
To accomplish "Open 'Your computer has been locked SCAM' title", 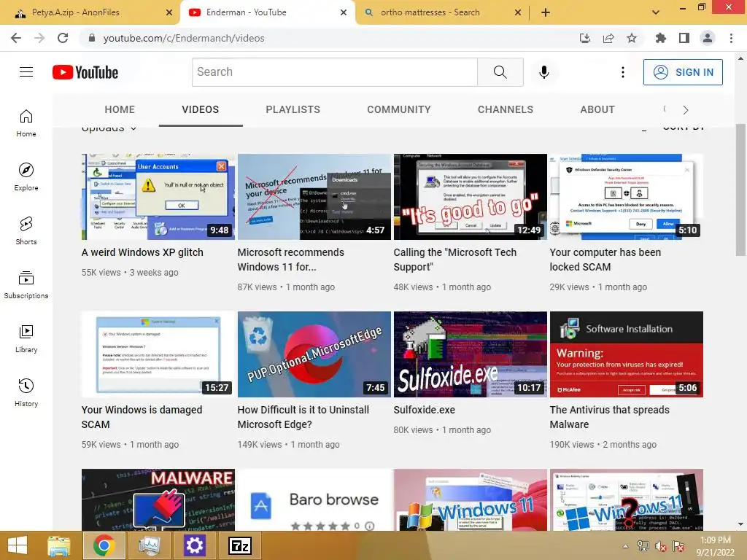I will 605,260.
